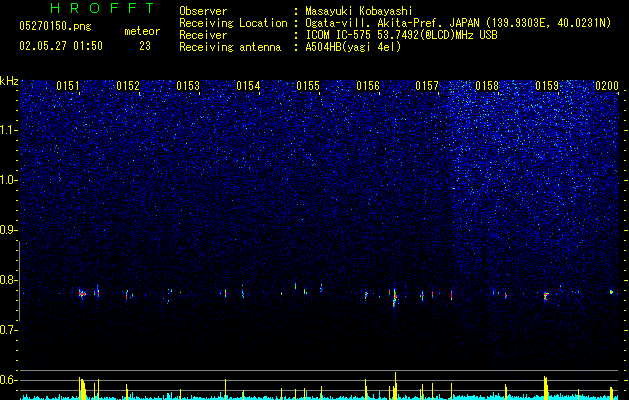Click the 0200 time marker

[x=607, y=86]
